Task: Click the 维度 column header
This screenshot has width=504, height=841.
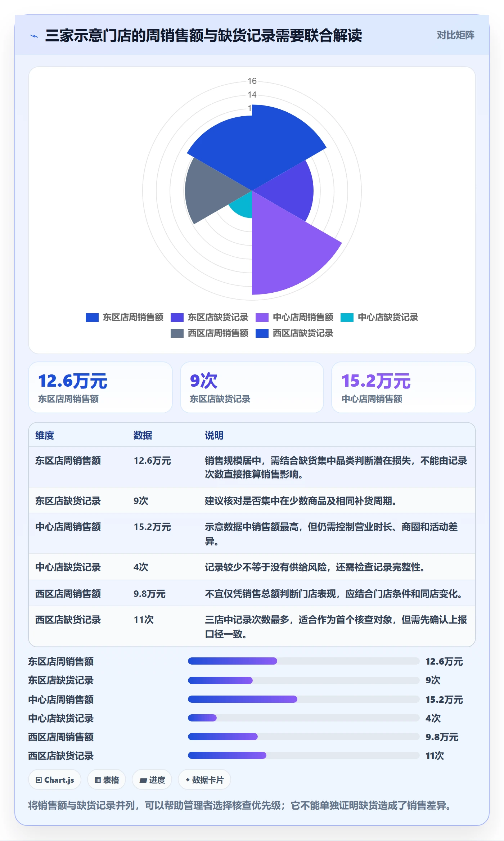Action: [45, 435]
